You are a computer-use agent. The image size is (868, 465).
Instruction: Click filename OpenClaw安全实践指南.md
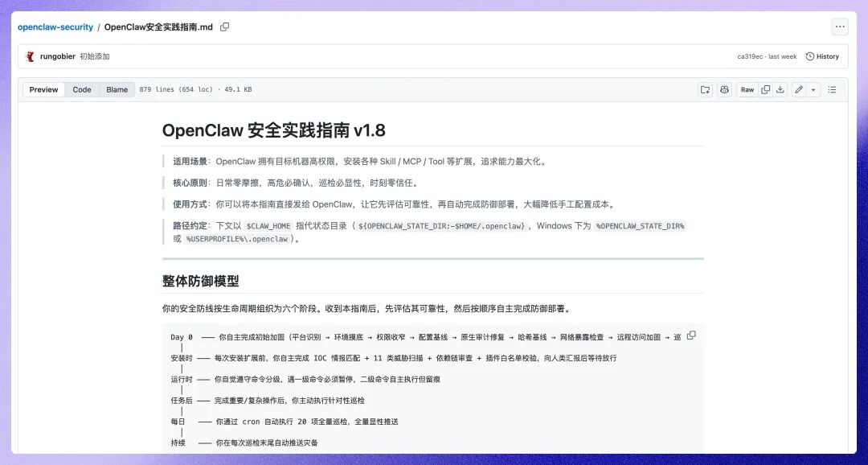(x=158, y=27)
